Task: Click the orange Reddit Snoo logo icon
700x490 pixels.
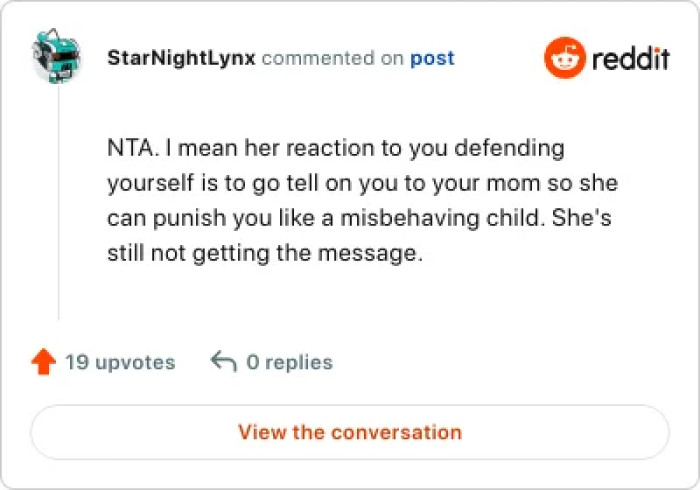Action: 564,58
